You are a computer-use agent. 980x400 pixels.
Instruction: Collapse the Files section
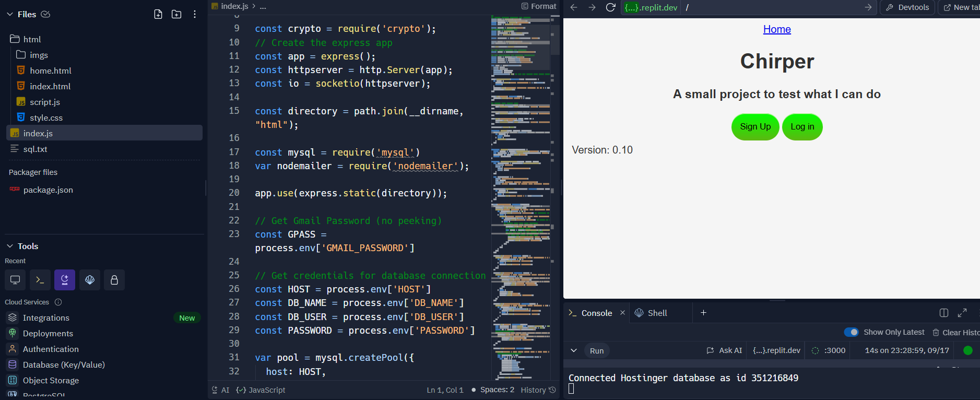tap(10, 14)
